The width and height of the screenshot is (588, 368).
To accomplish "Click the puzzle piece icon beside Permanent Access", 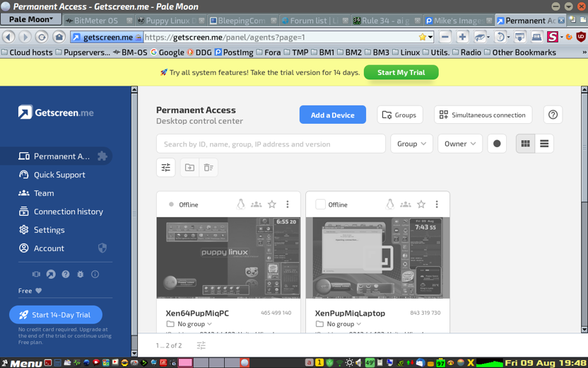I will click(102, 156).
